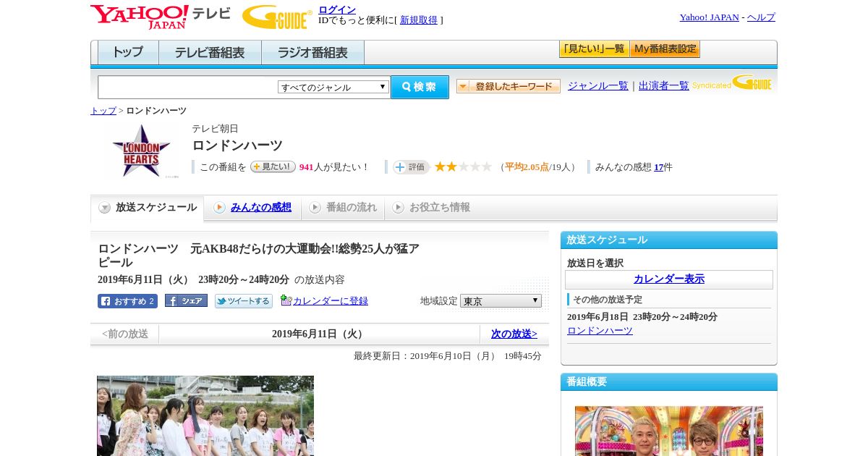Click the Facebook シェア button

coord(186,300)
